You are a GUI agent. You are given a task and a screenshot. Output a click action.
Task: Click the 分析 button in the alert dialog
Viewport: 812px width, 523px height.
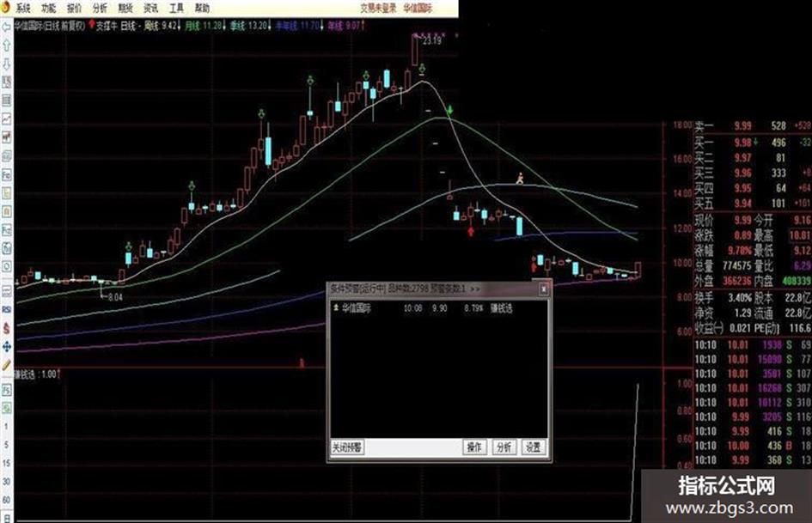(x=504, y=447)
